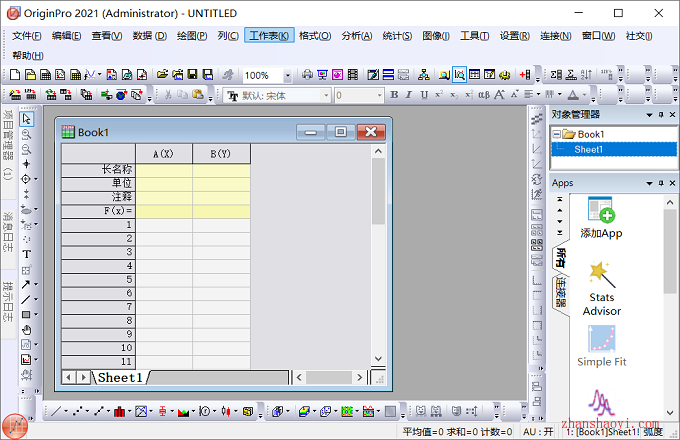
Task: Click the Add New Columns icon
Action: coord(525,75)
